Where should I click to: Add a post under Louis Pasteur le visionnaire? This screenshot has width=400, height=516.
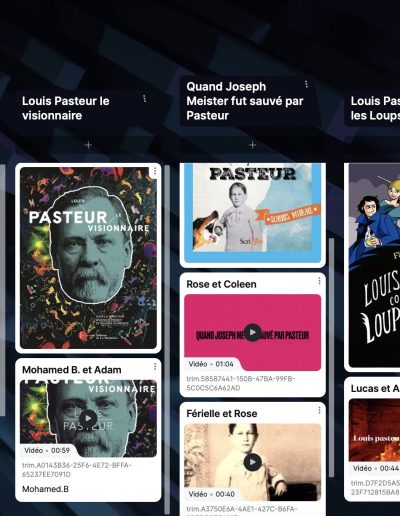pos(88,145)
